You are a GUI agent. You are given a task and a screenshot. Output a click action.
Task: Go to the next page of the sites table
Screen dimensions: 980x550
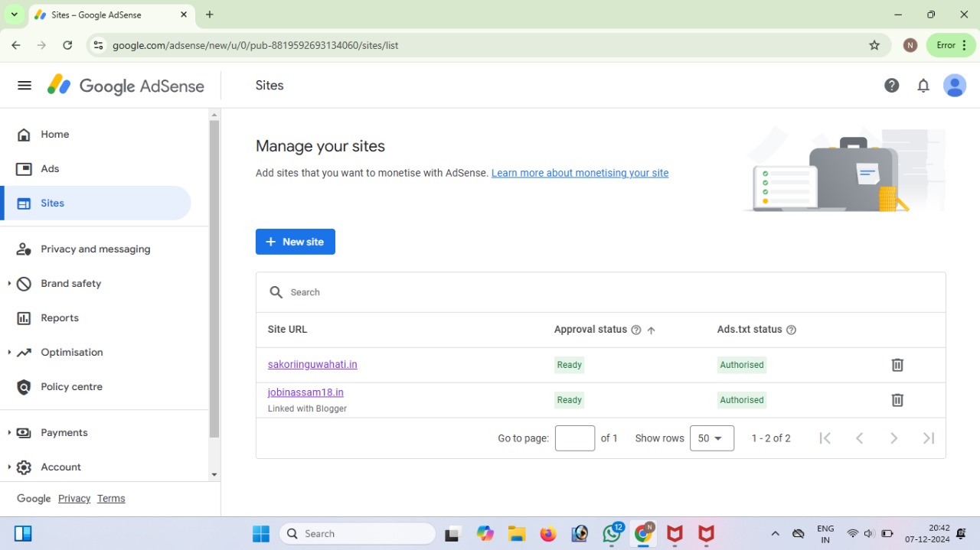pyautogui.click(x=893, y=438)
